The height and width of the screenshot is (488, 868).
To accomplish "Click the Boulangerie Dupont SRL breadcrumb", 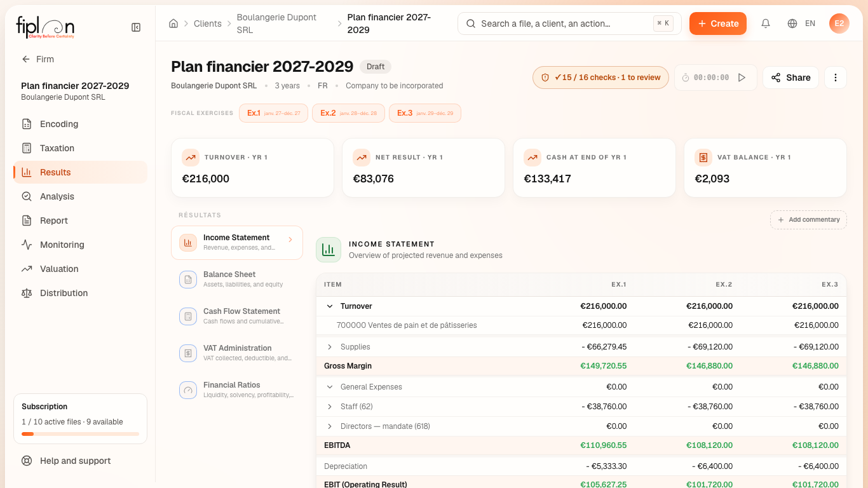I will (x=276, y=24).
